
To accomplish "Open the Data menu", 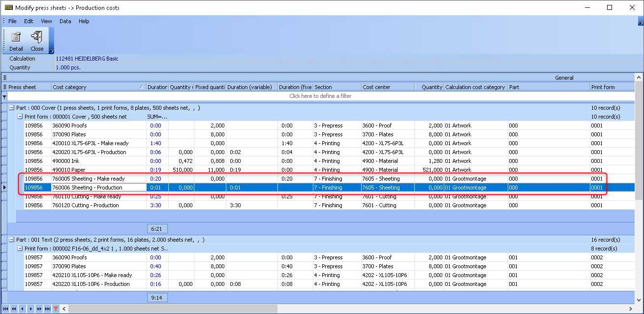I will coord(65,21).
